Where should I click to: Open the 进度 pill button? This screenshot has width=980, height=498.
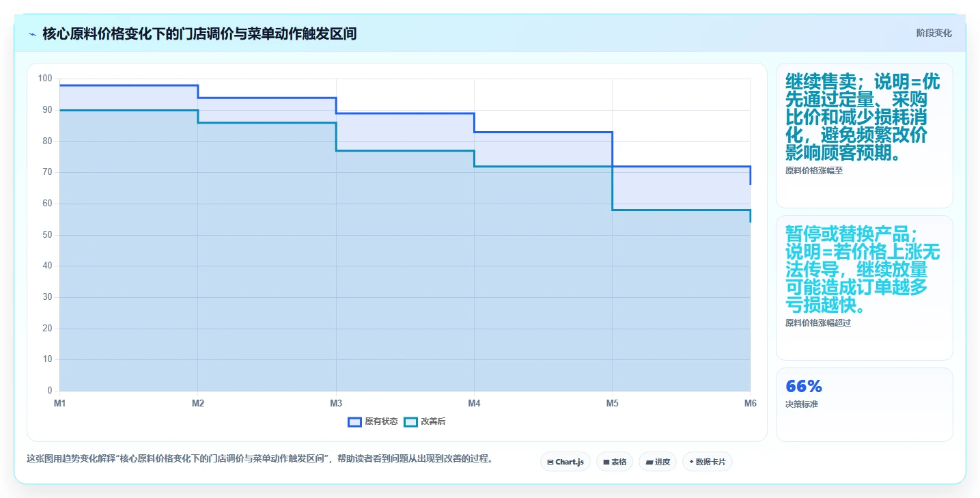(658, 462)
